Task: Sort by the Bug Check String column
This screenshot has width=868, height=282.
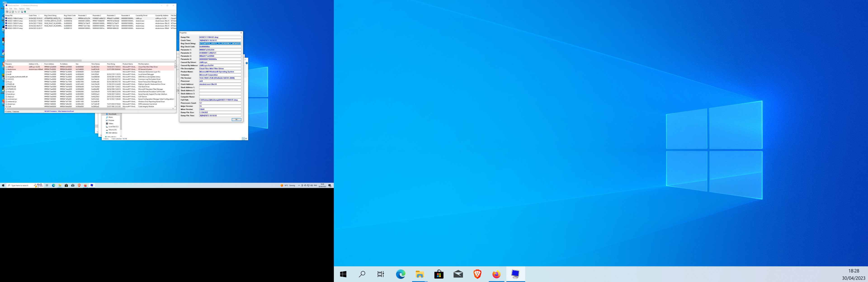Action: 51,16
